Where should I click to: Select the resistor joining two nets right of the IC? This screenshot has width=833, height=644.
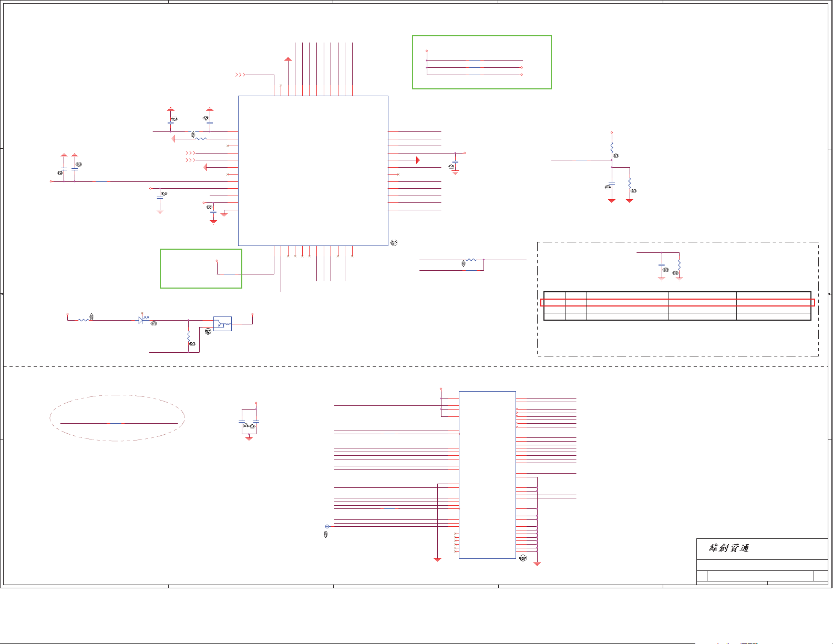click(471, 260)
